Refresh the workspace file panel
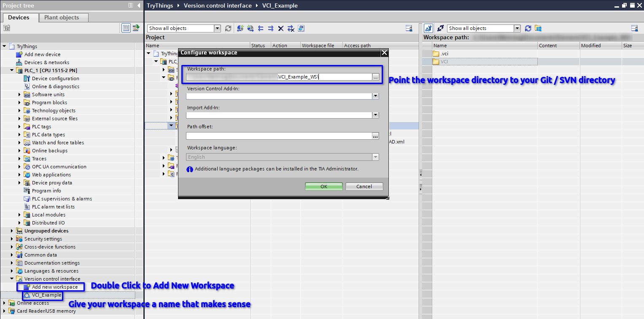This screenshot has width=644, height=319. [528, 28]
